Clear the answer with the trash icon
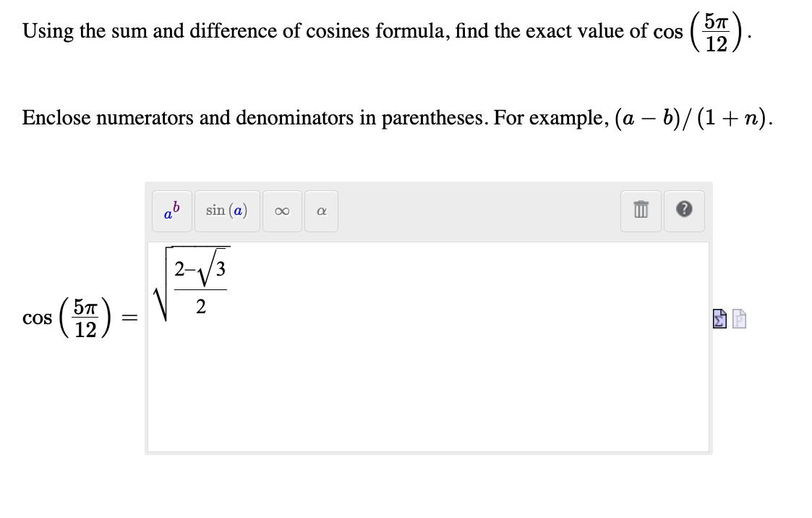This screenshot has width=812, height=518. (x=641, y=211)
